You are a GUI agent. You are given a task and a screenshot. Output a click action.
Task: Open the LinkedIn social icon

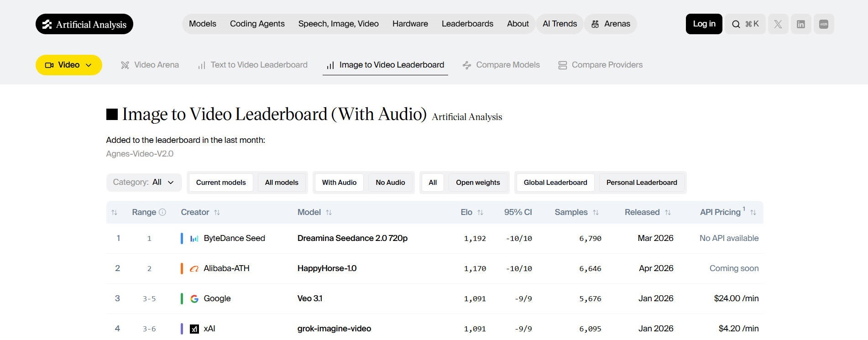pyautogui.click(x=801, y=24)
